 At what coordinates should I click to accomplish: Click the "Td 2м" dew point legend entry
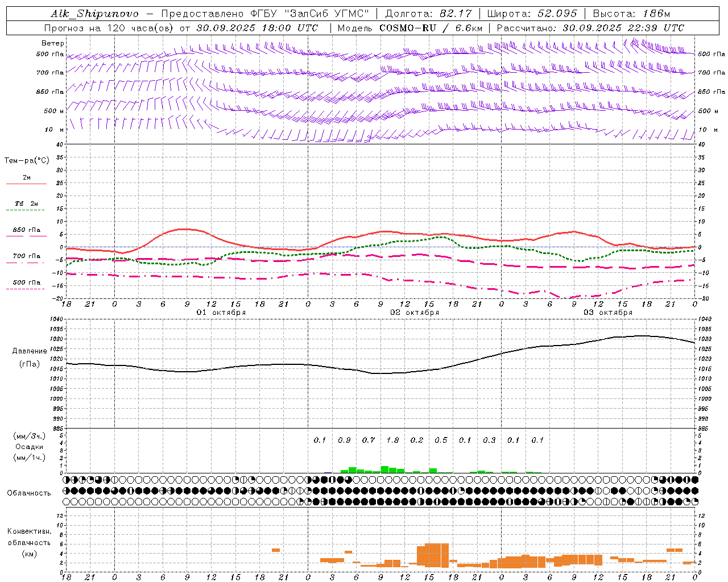27,203
